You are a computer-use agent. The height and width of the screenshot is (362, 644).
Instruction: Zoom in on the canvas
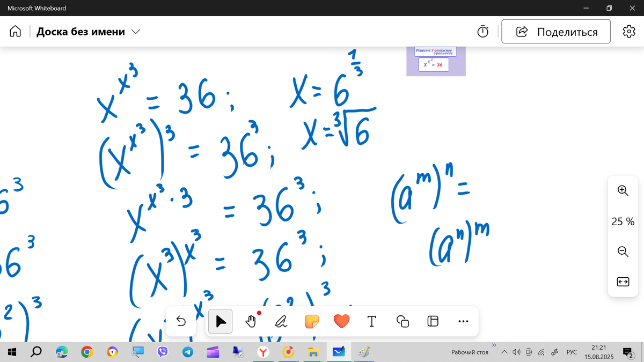(x=623, y=190)
